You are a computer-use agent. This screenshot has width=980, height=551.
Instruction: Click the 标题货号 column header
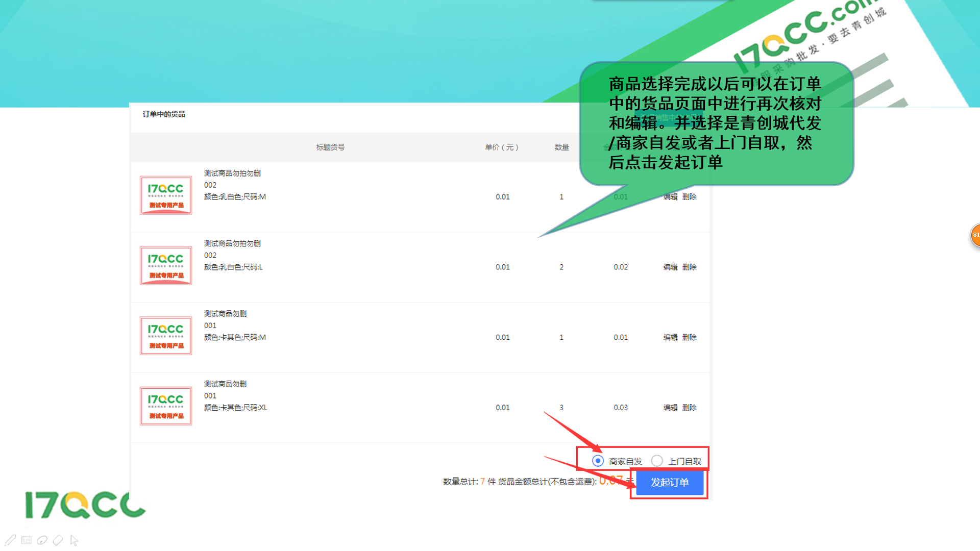[x=330, y=147]
